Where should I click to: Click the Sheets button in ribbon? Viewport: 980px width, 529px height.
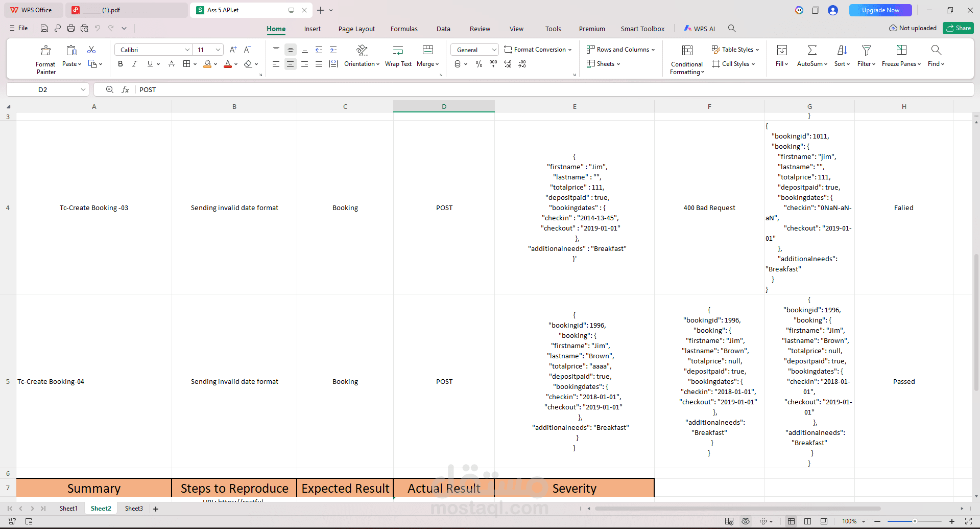(x=604, y=64)
